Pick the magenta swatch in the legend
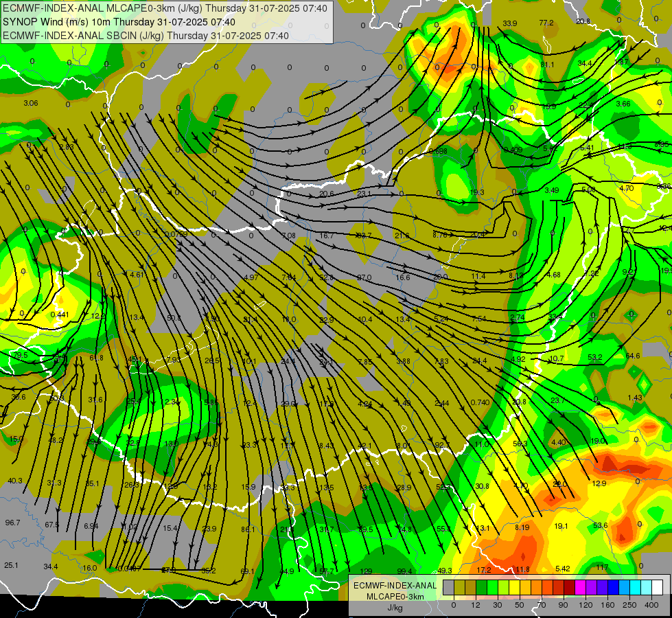 580,587
